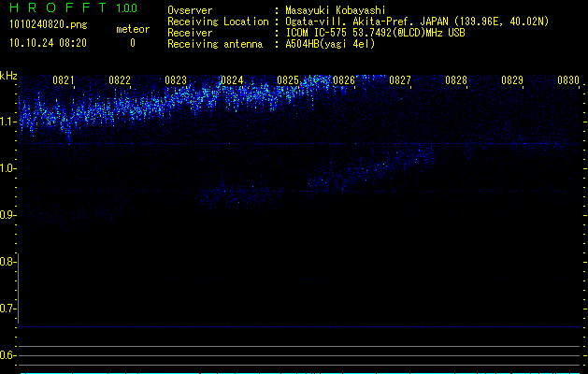The width and height of the screenshot is (588, 374).
Task: Select the file name 1010240820.png
Action: point(49,25)
